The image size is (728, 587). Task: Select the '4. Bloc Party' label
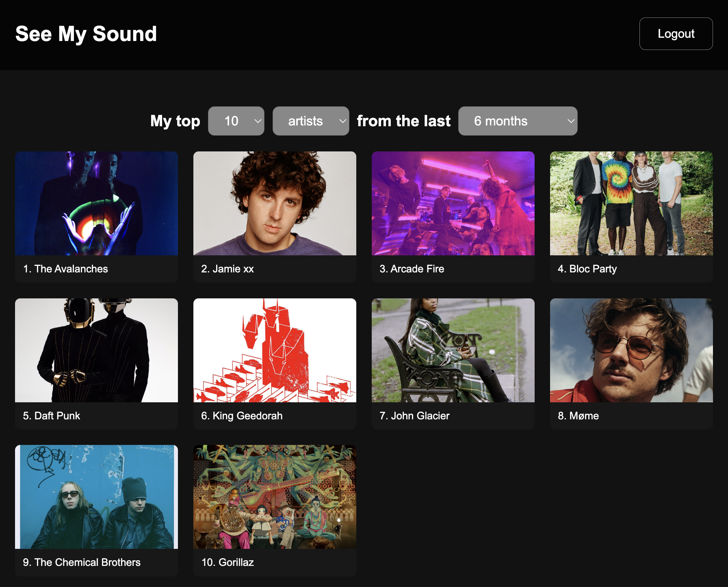tap(587, 269)
